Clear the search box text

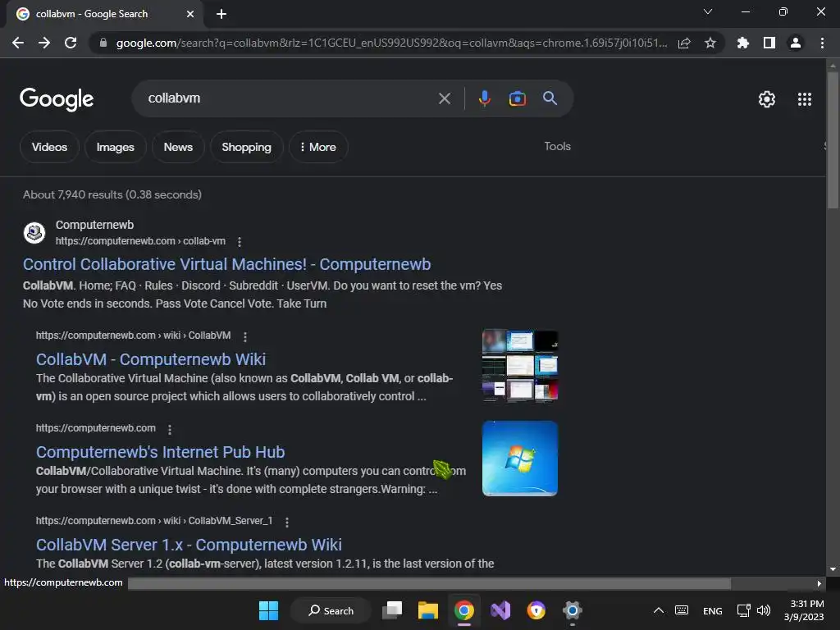[444, 98]
